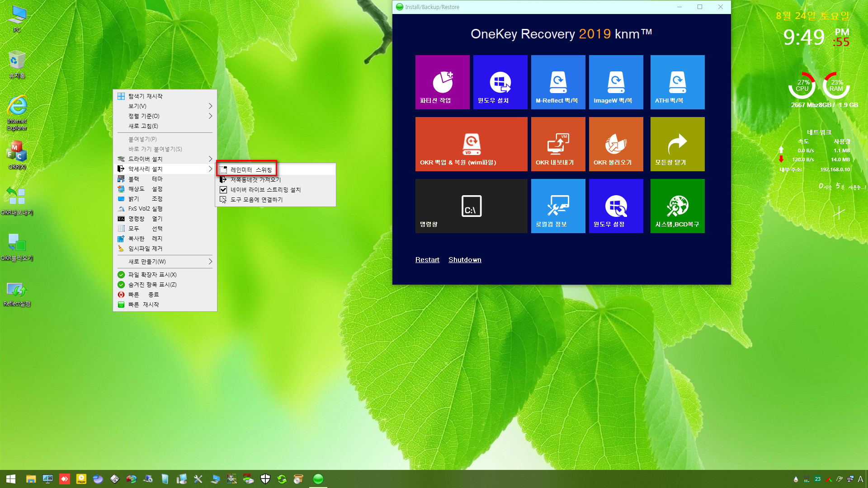Viewport: 868px width, 488px height.
Task: Open the PC desktop icon
Action: [17, 19]
